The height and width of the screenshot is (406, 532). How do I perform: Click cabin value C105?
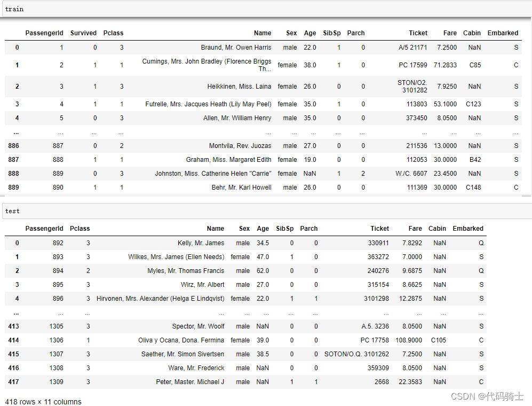tap(439, 340)
